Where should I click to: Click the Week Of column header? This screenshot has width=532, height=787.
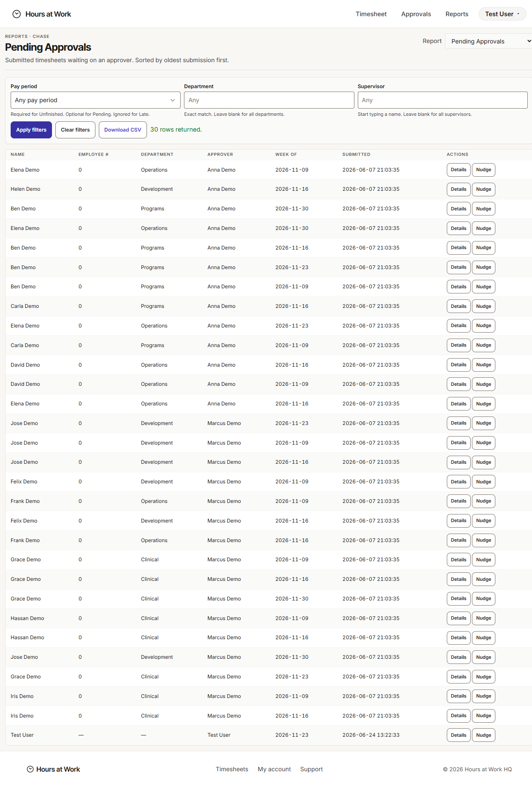286,155
